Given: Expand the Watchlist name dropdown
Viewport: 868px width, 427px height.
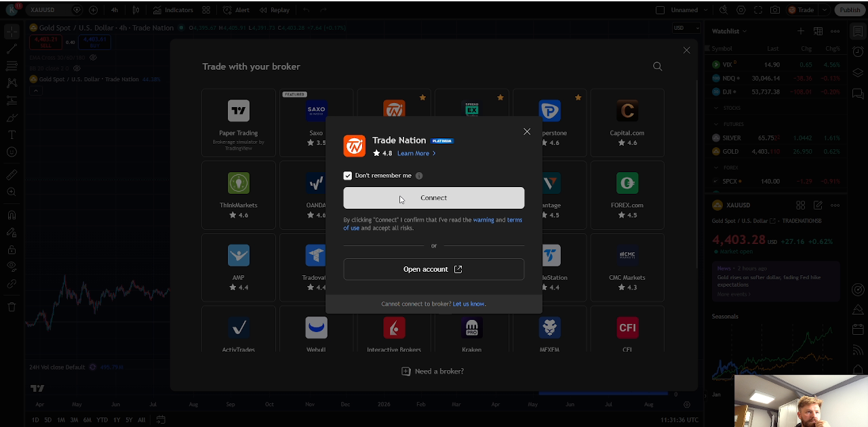Looking at the screenshot, I should click(x=729, y=31).
